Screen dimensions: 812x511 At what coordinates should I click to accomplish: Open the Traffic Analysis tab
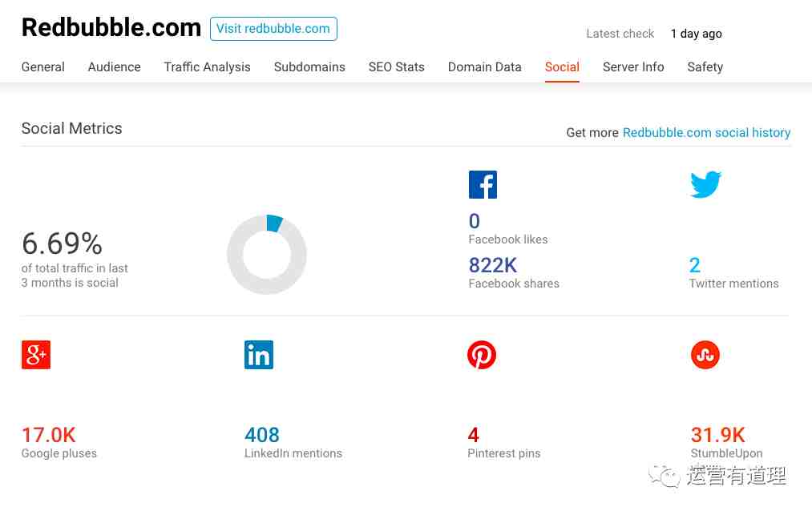click(207, 67)
